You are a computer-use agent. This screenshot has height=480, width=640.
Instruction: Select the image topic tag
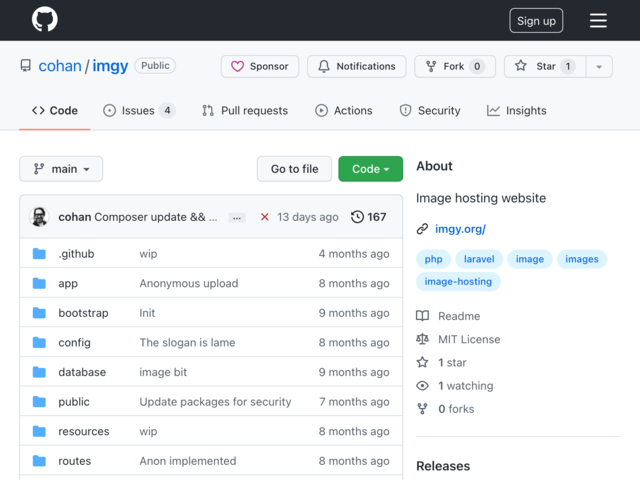(529, 259)
